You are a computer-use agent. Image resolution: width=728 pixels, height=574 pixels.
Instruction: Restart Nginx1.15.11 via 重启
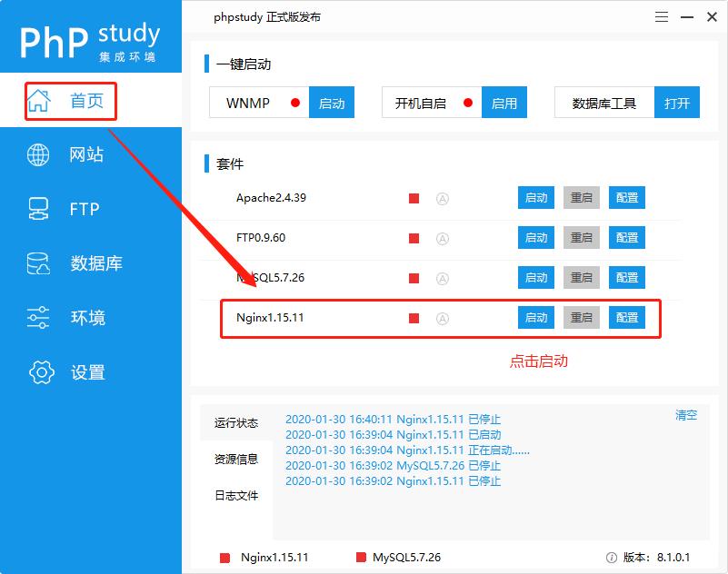click(582, 317)
